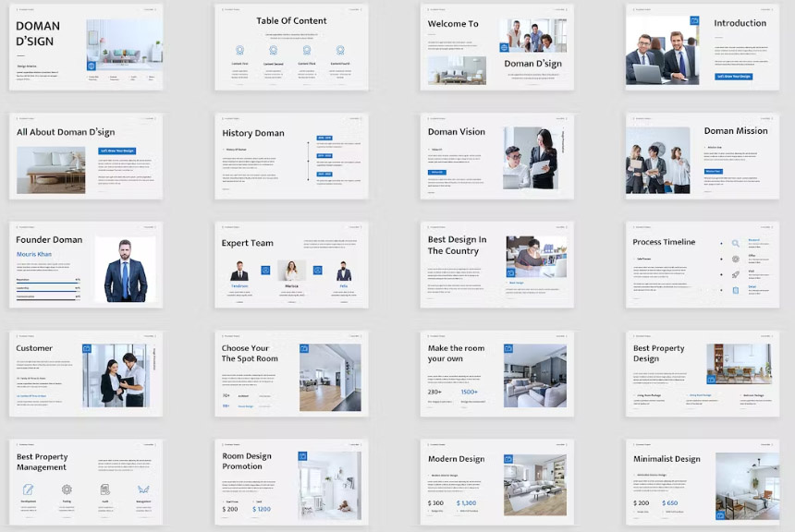Click the gear icon on Best Property Management slide
The height and width of the screenshot is (532, 795).
pos(67,490)
